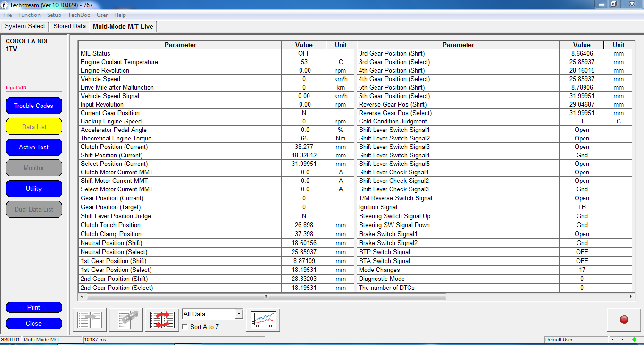644x345 pixels.
Task: Click the Utility button
Action: pos(33,189)
